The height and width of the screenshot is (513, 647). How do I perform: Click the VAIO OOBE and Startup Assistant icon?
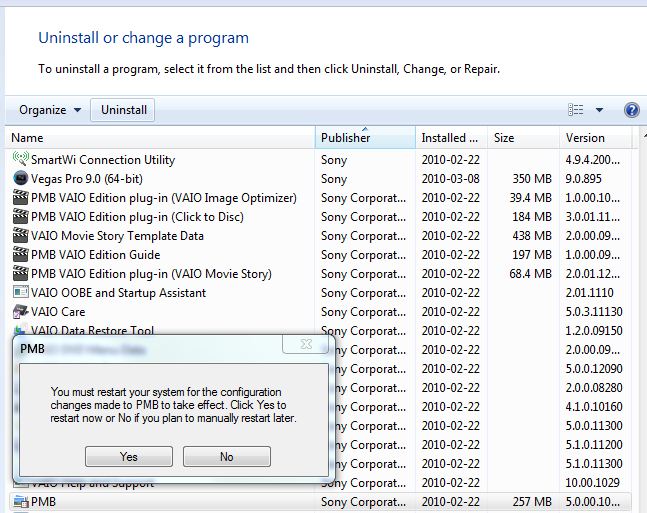(20, 292)
